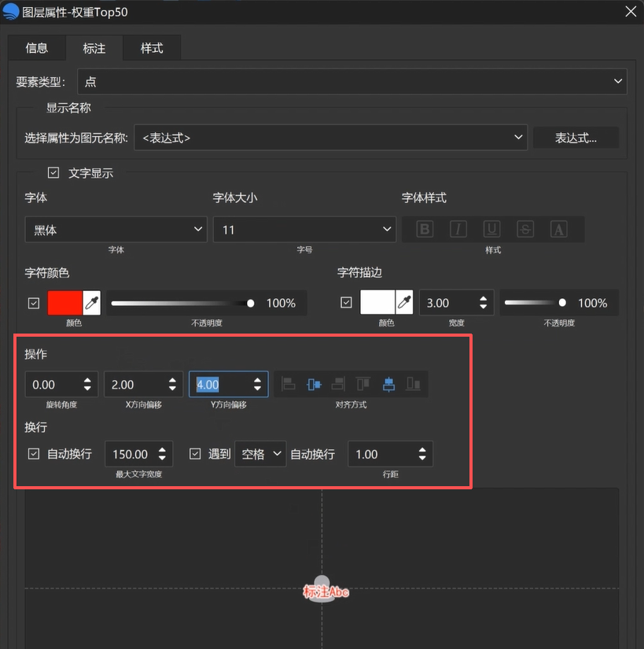Decrease 行距 with down arrow

click(422, 459)
